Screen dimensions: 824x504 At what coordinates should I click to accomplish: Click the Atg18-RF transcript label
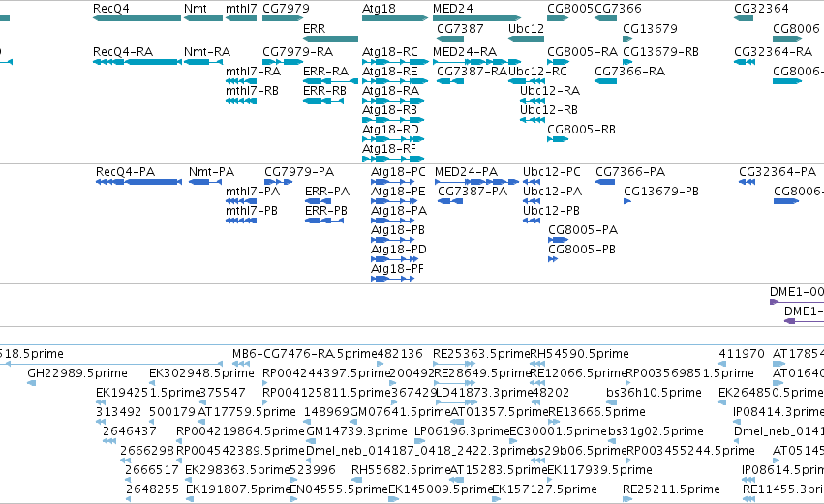[389, 149]
